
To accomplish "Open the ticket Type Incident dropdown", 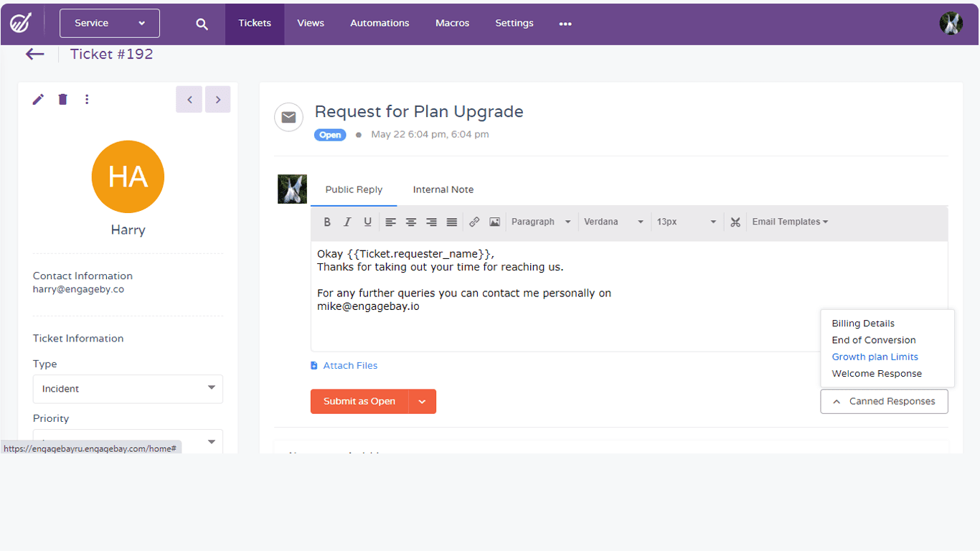I will point(128,389).
